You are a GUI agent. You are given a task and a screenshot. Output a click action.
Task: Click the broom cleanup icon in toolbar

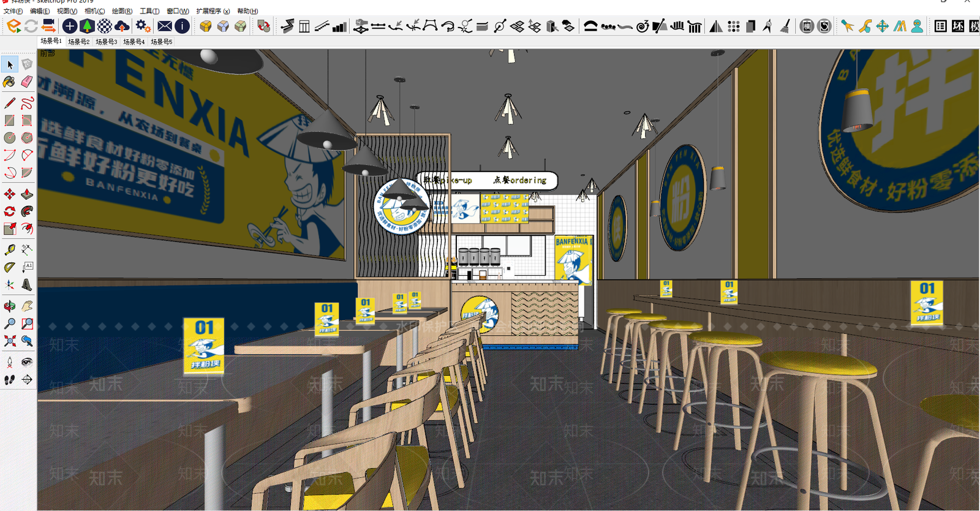(785, 26)
